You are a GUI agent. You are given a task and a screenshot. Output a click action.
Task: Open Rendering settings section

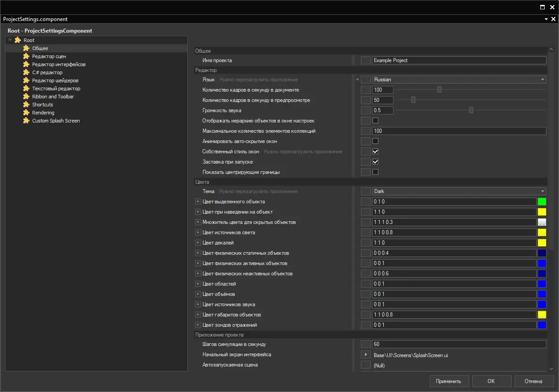tap(43, 113)
